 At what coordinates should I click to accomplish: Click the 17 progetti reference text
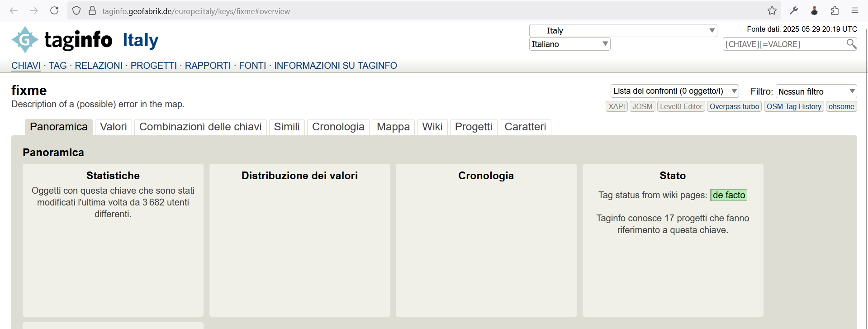point(673,224)
